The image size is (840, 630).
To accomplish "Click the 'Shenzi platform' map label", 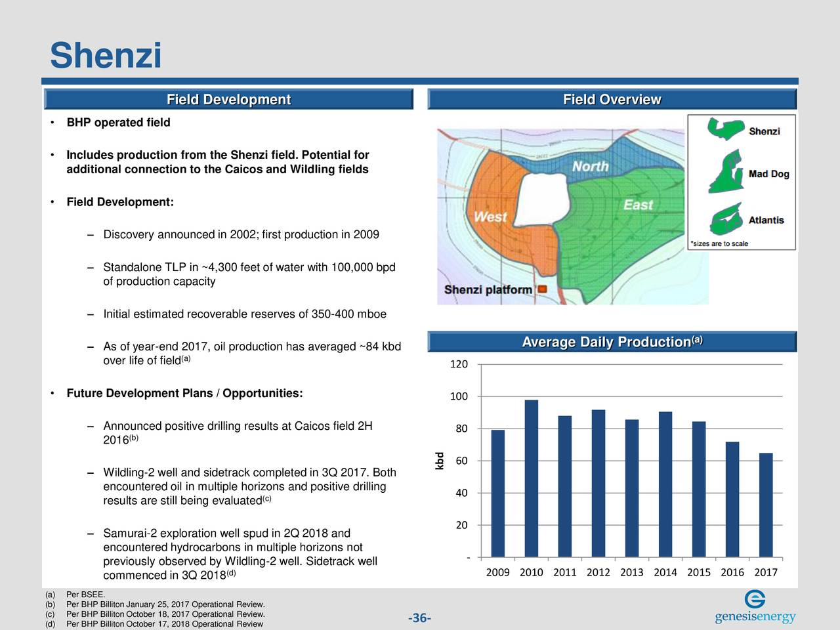I will (488, 289).
